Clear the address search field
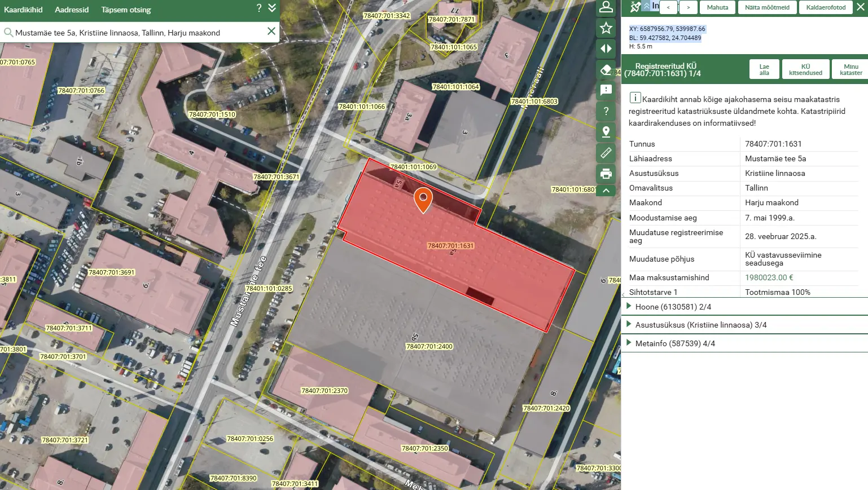Image resolution: width=868 pixels, height=490 pixels. [x=271, y=32]
